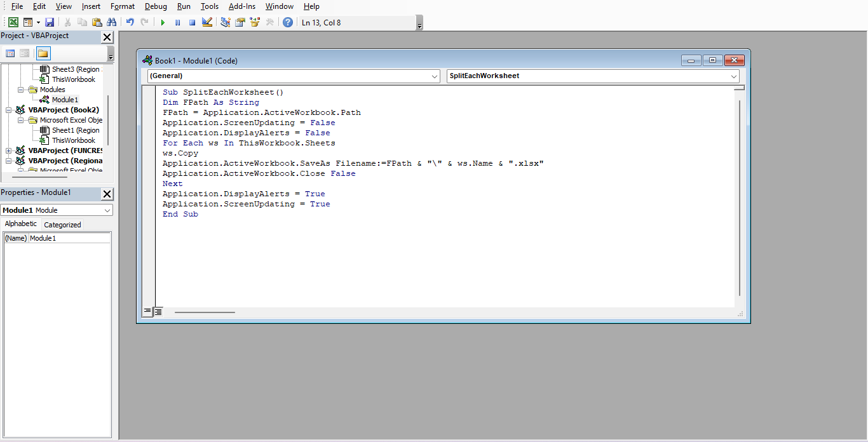This screenshot has height=442, width=868.
Task: Click the code window horizontal scrollbar
Action: (205, 312)
